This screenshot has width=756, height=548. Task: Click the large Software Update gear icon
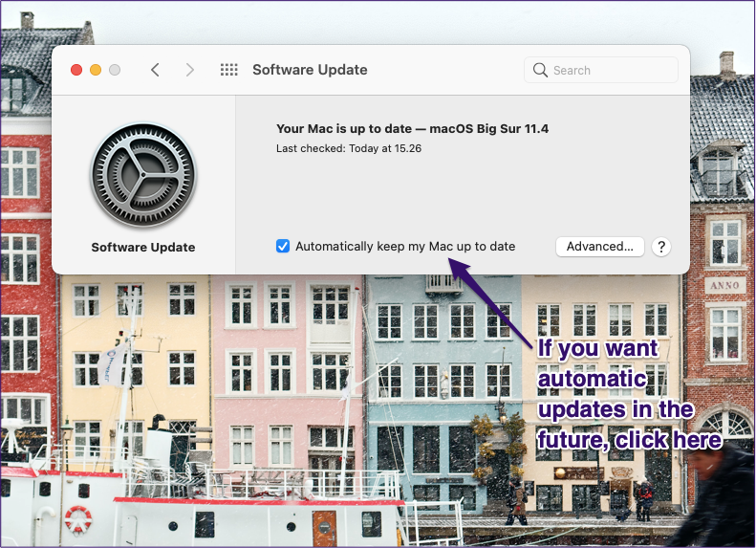[x=143, y=174]
